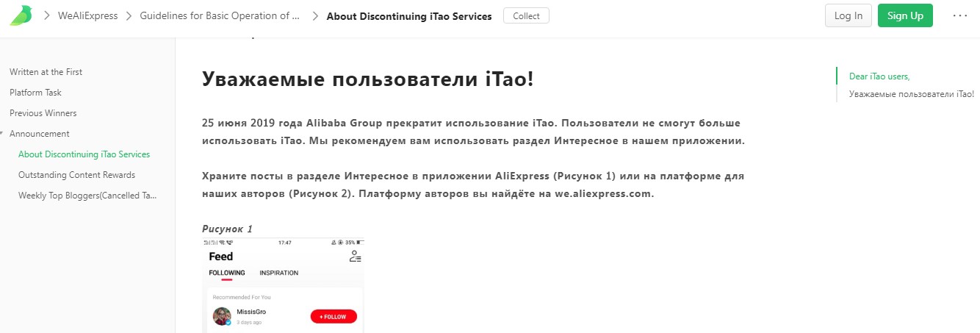Click the page title in the breadcrumb
This screenshot has height=333, width=980.
click(x=408, y=16)
